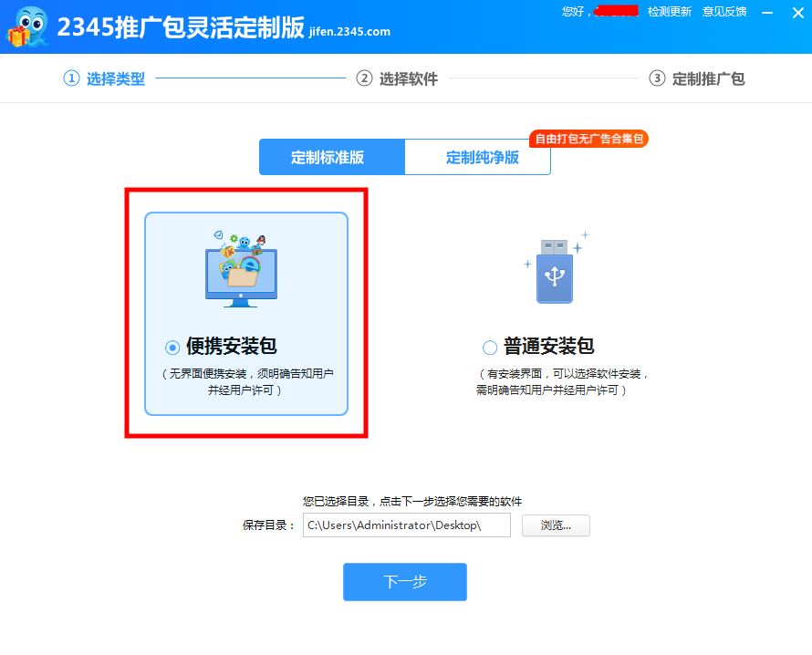Click the 保存目录 path input field

[x=406, y=525]
